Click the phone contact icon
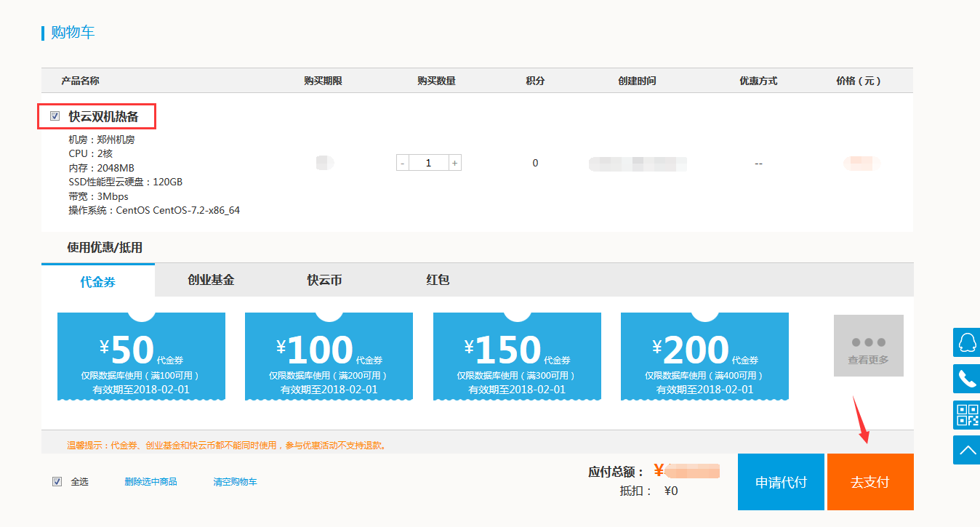This screenshot has height=527, width=980. (966, 379)
